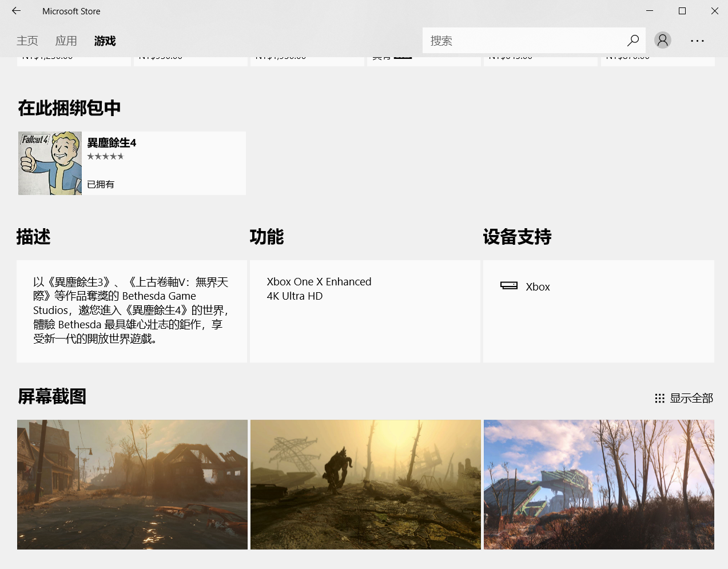Select the 游戏 tab
The image size is (728, 569).
[x=105, y=41]
